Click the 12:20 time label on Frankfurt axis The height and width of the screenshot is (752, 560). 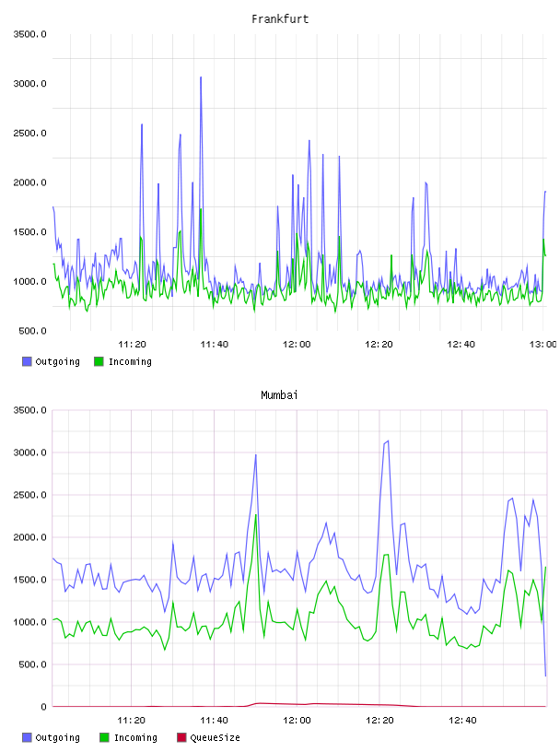[379, 345]
